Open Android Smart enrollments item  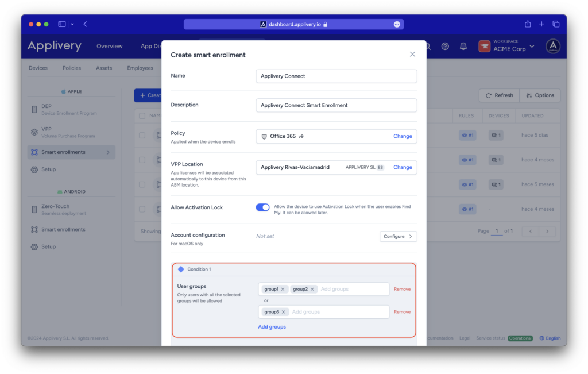[x=71, y=230]
